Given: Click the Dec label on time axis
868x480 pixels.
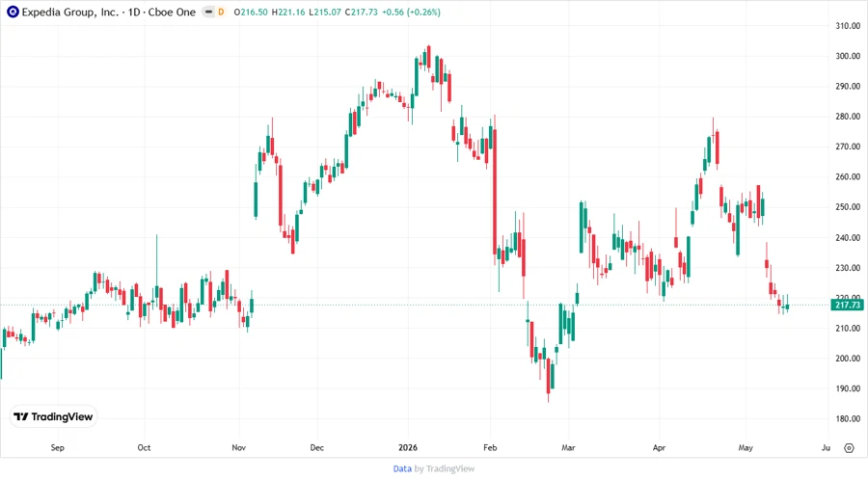Looking at the screenshot, I should (316, 447).
